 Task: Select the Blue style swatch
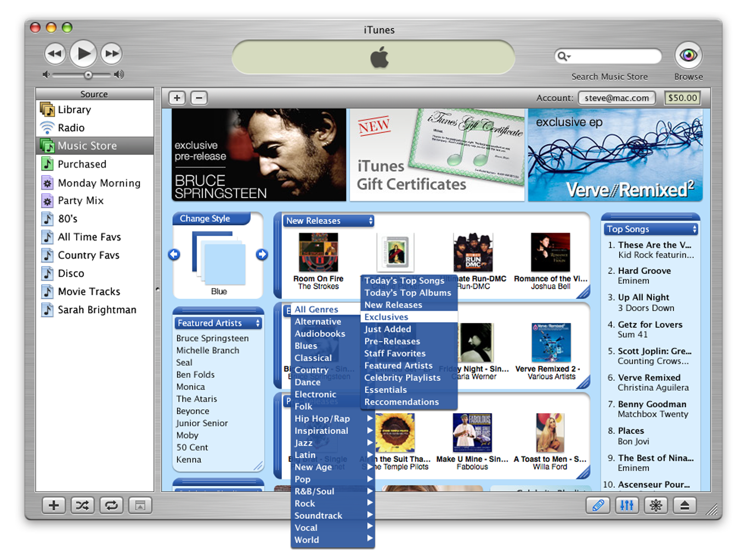click(x=219, y=259)
